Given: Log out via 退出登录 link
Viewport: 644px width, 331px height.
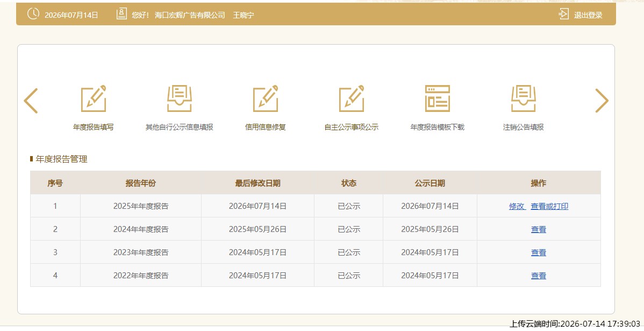Looking at the screenshot, I should click(x=588, y=15).
